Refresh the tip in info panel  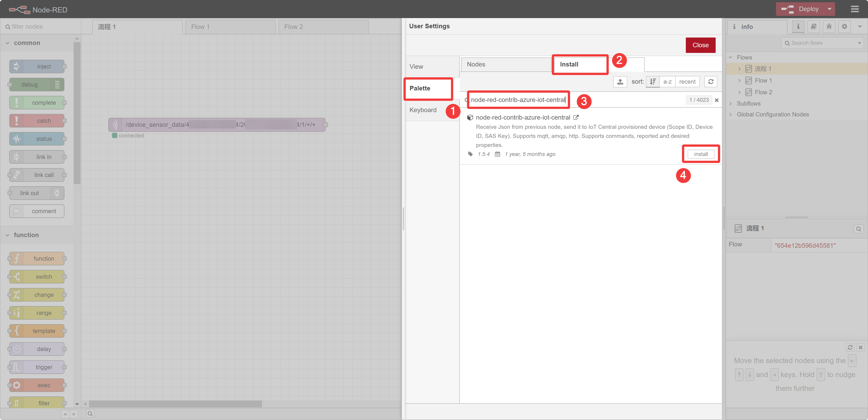[850, 347]
